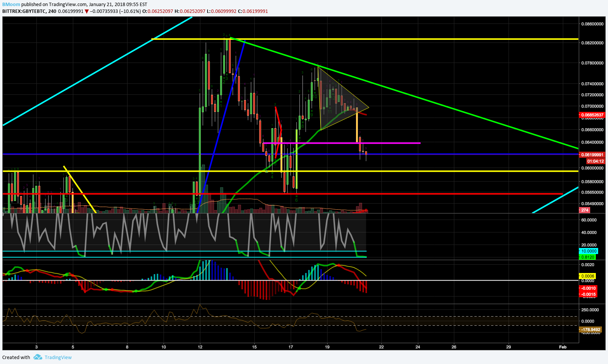Click the date 22 on time axis
This screenshot has width=608, height=364.
(381, 347)
